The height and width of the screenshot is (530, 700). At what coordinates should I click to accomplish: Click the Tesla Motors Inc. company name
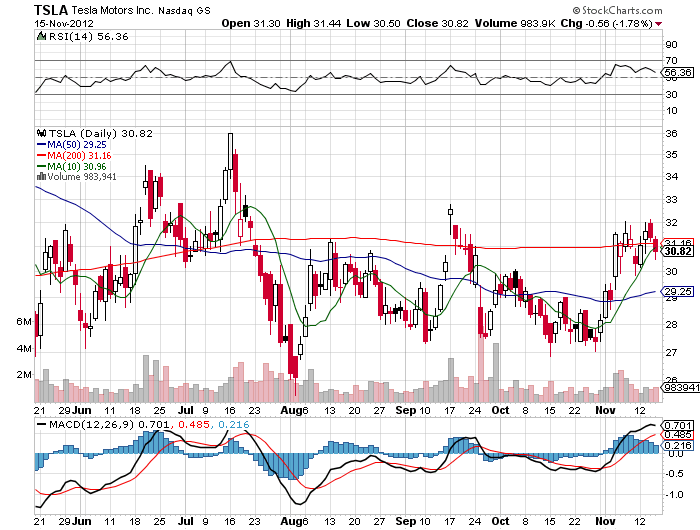pos(112,10)
